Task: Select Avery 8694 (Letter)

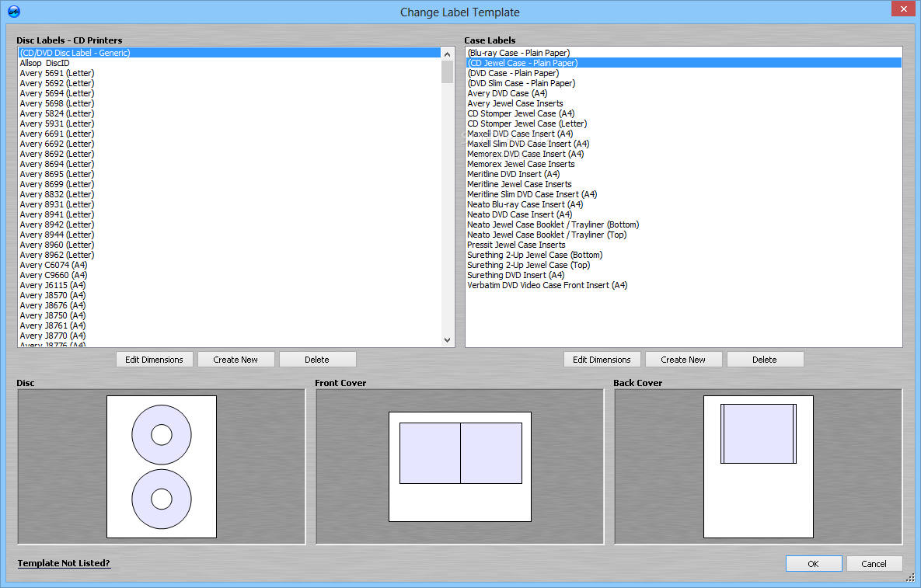Action: coord(229,164)
